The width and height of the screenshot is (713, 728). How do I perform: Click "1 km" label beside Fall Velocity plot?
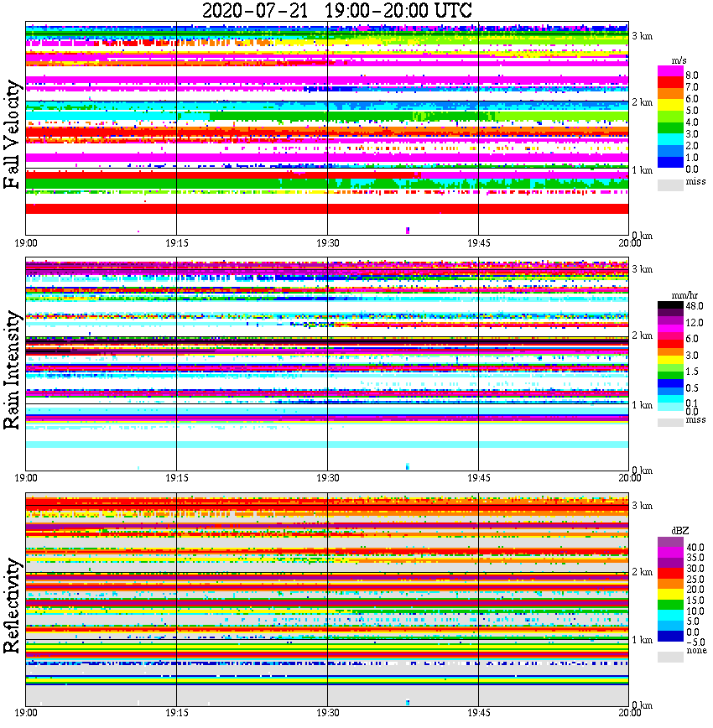coord(642,170)
